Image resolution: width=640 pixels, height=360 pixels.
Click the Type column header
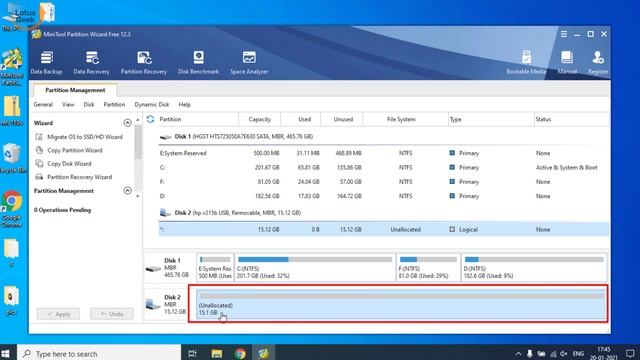pyautogui.click(x=491, y=119)
